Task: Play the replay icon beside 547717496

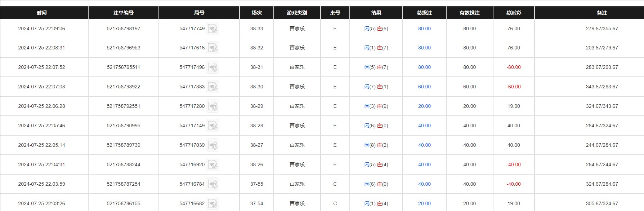Action: pyautogui.click(x=213, y=67)
